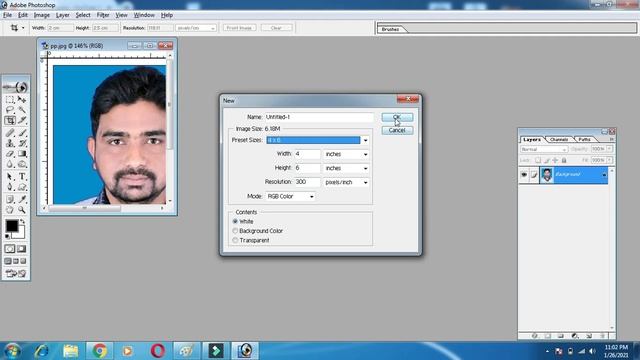Open the Filter menu

103,15
